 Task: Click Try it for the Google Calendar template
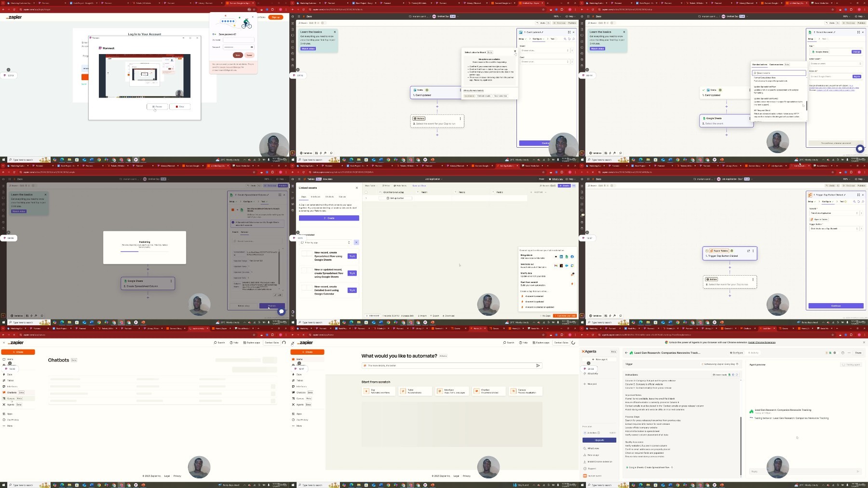click(352, 290)
